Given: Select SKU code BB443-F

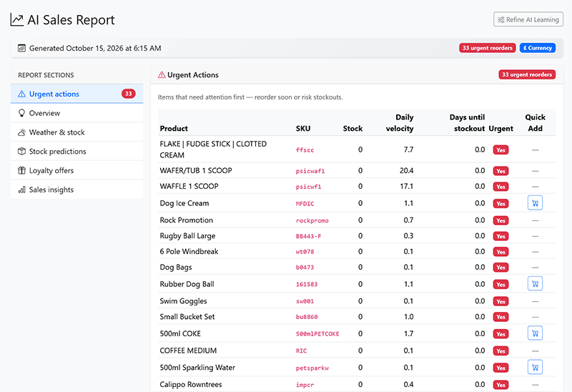Looking at the screenshot, I should [x=308, y=236].
